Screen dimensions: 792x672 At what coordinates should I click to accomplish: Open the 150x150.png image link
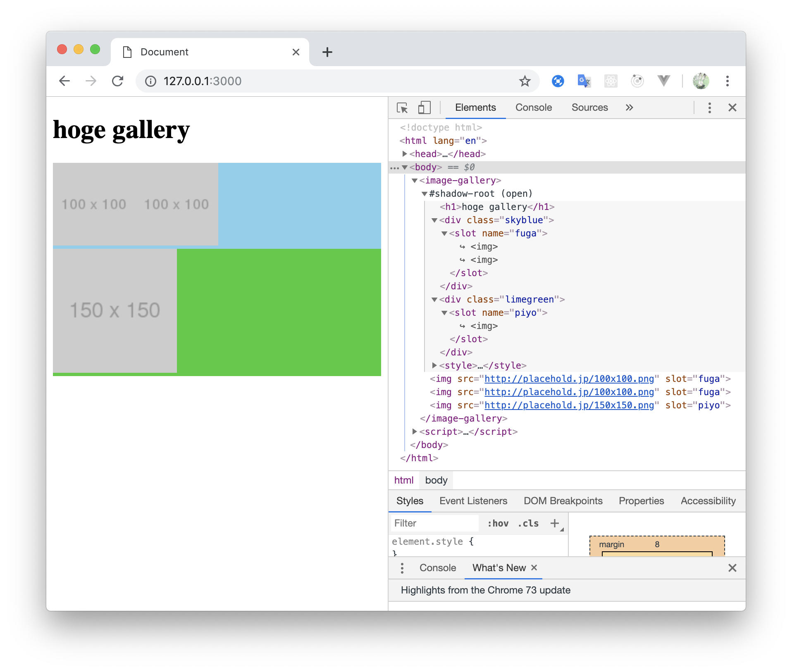[568, 405]
